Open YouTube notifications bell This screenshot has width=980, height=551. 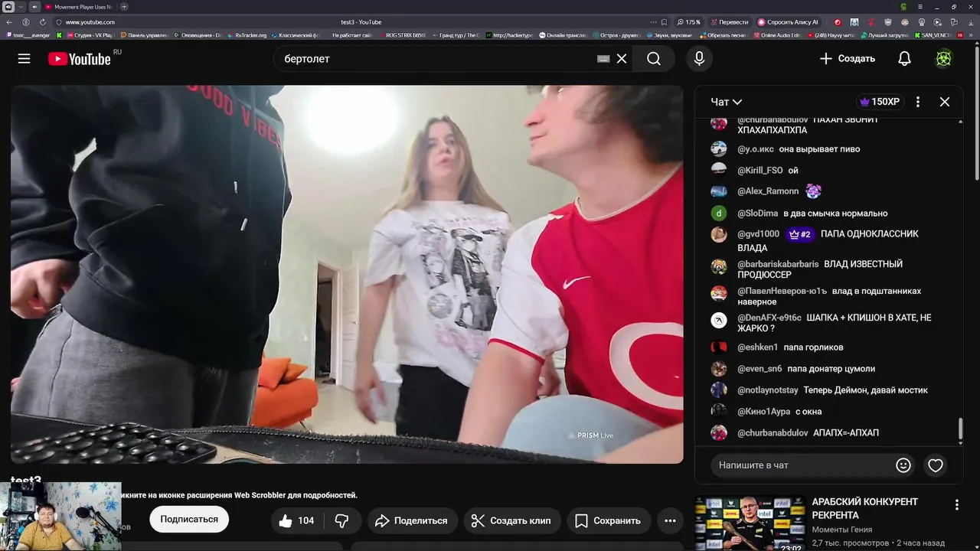[x=904, y=59]
